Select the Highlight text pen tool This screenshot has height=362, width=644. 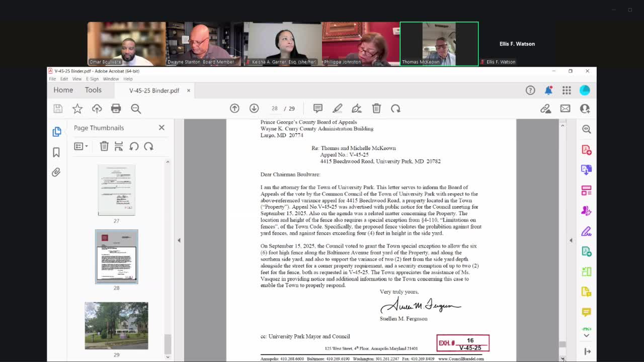tap(337, 109)
